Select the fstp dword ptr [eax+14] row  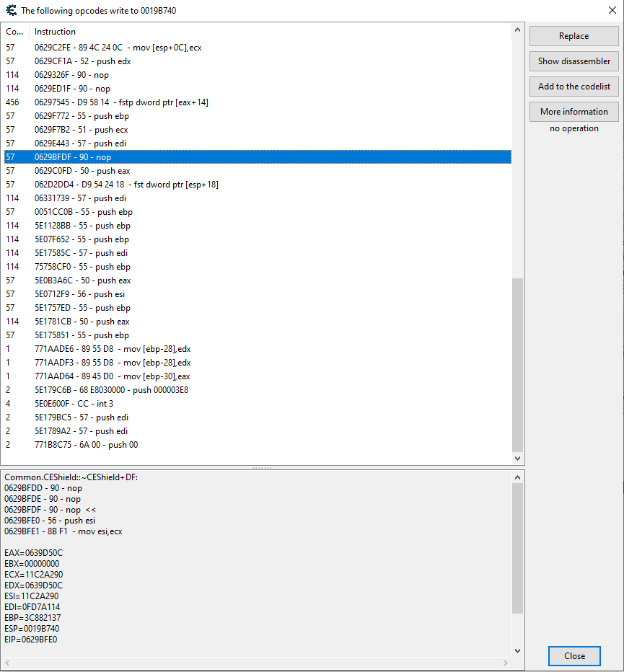pos(121,102)
